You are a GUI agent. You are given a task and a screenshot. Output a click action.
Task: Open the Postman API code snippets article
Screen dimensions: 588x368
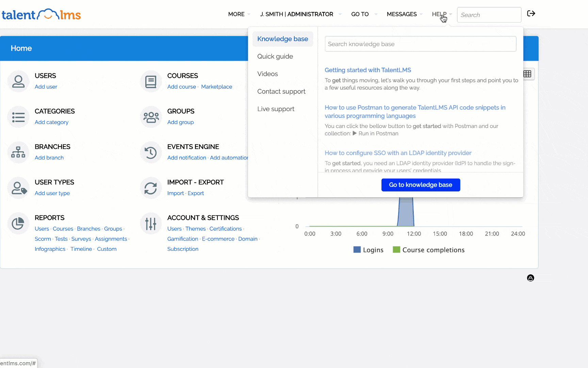[x=415, y=112]
